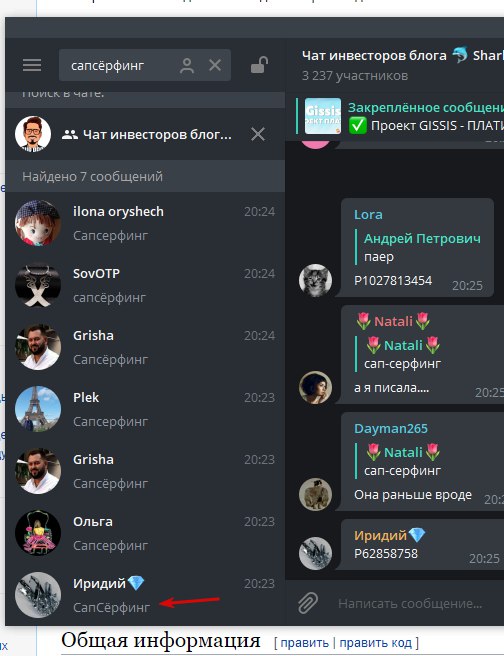Image resolution: width=504 pixels, height=656 pixels.
Task: Select ilona oryshech search result
Action: click(x=145, y=223)
